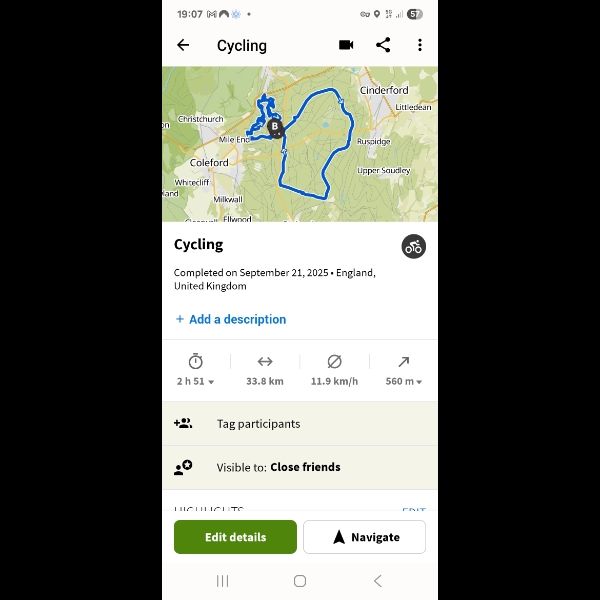
Task: Tap Android recent apps button
Action: [222, 581]
